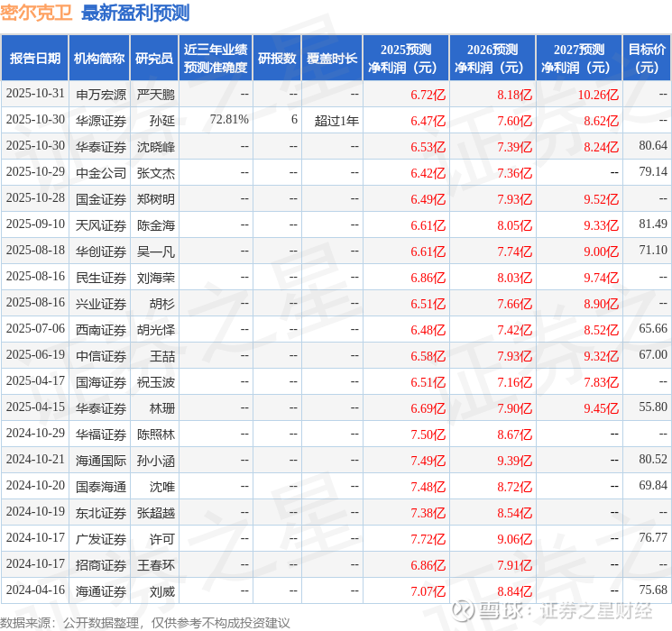This screenshot has height=631, width=672.
Task: Select analyst 吴一凡
Action: click(x=156, y=251)
